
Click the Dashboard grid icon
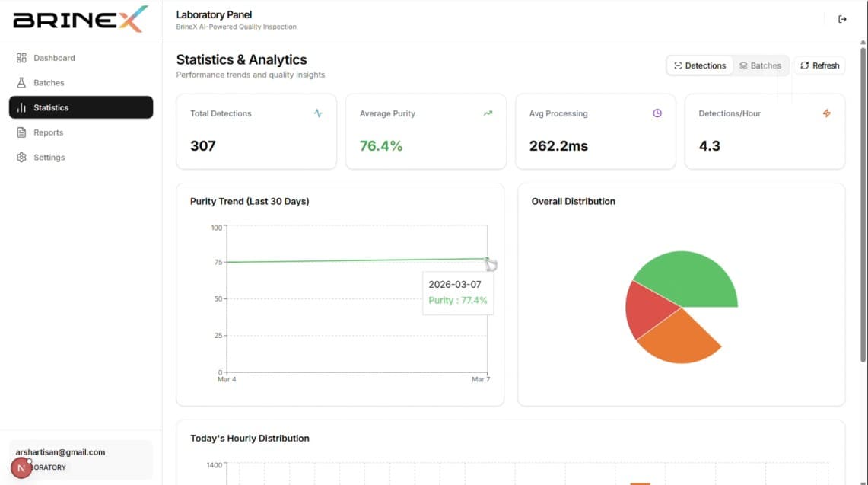[21, 58]
